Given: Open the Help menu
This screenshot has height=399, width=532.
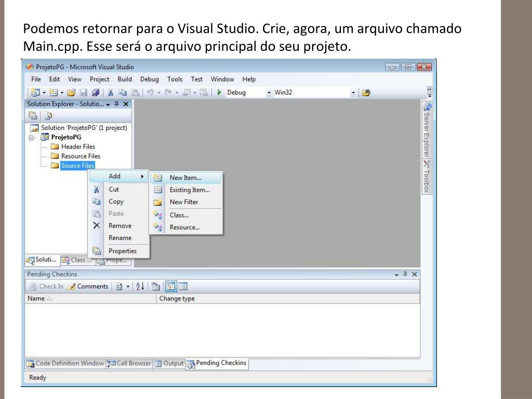Looking at the screenshot, I should 249,79.
